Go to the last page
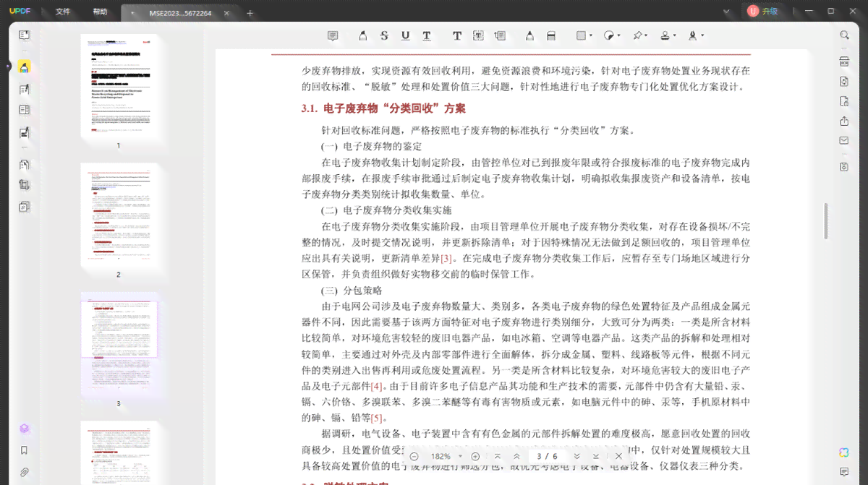Viewport: 868px width, 485px height. tap(595, 456)
